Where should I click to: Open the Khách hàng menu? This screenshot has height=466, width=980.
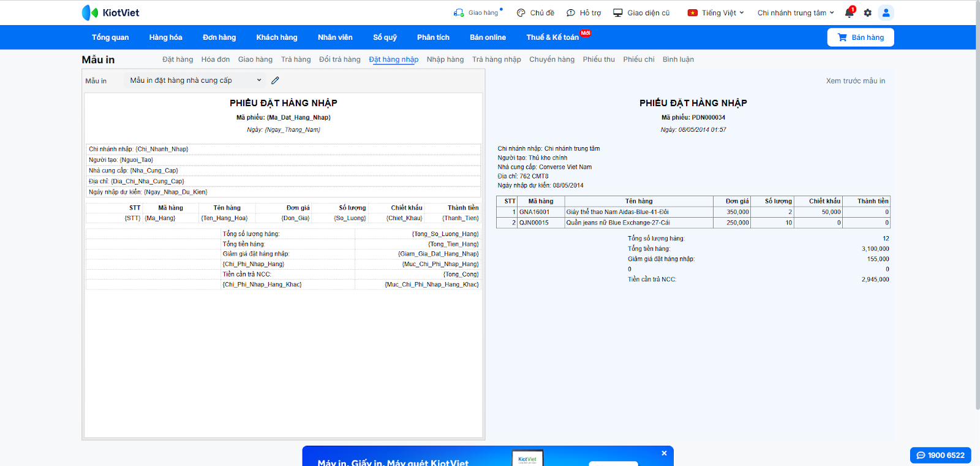(277, 37)
